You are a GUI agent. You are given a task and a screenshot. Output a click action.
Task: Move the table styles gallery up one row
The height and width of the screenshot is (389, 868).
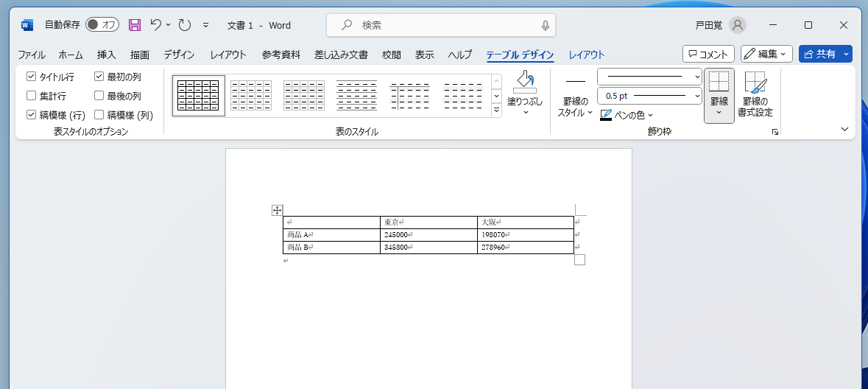pos(496,80)
